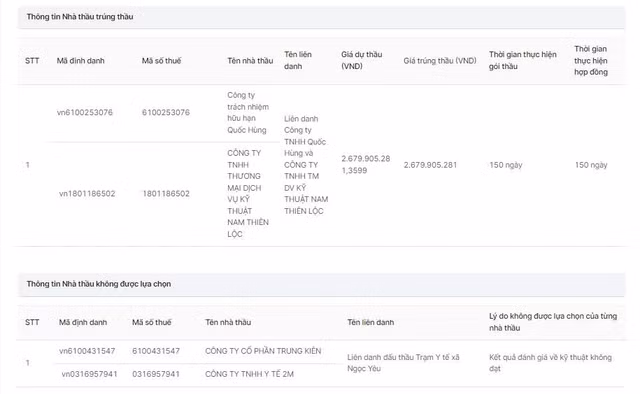Click 'Tên liên danh' header in non-selected table
640x394 pixels.
[371, 322]
